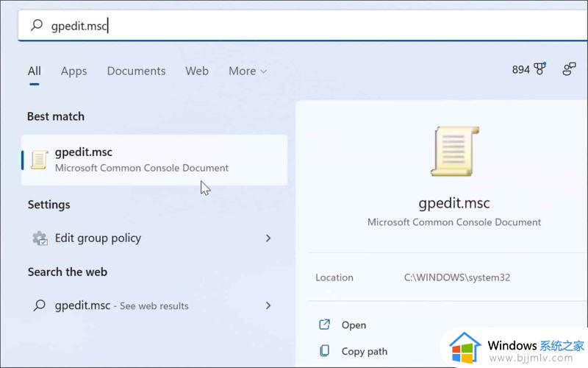
Task: Choose Copy path in the preview pane
Action: (364, 351)
